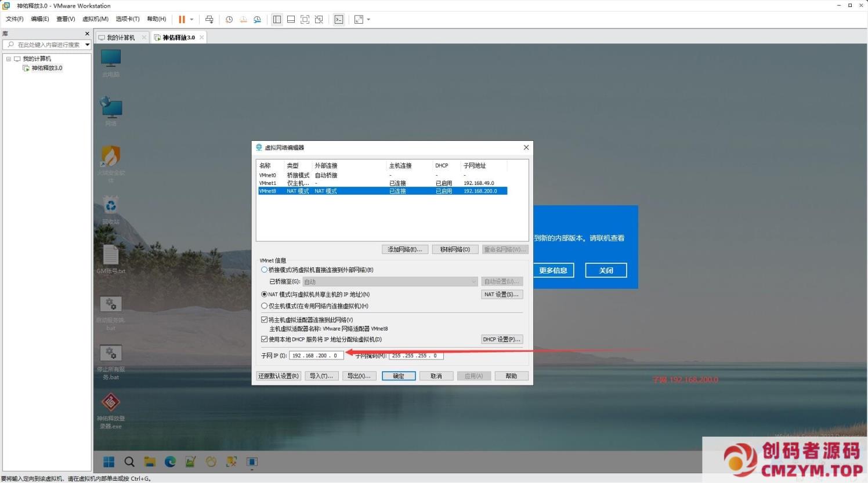This screenshot has width=868, height=483.
Task: Collapse the 我的计算机 tree node
Action: pyautogui.click(x=8, y=58)
